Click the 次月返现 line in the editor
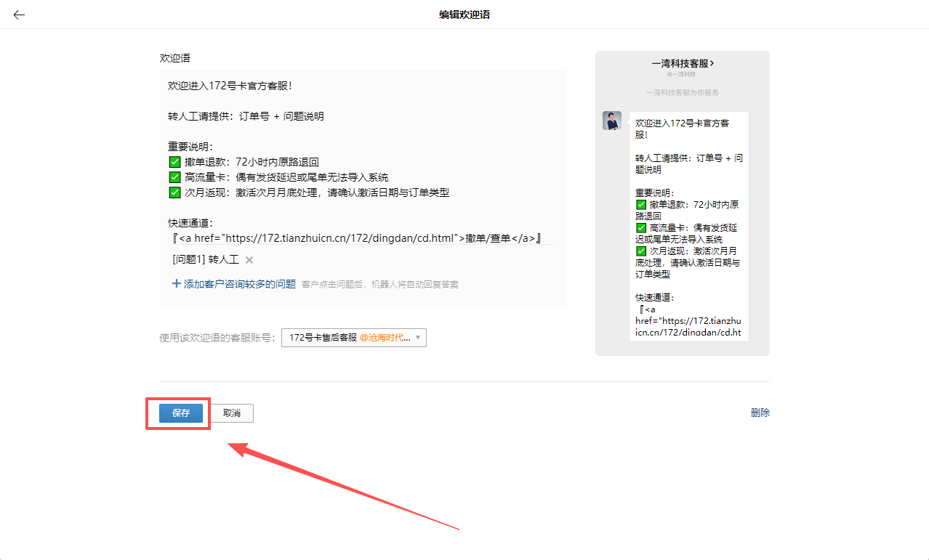This screenshot has height=560, width=929. point(309,192)
